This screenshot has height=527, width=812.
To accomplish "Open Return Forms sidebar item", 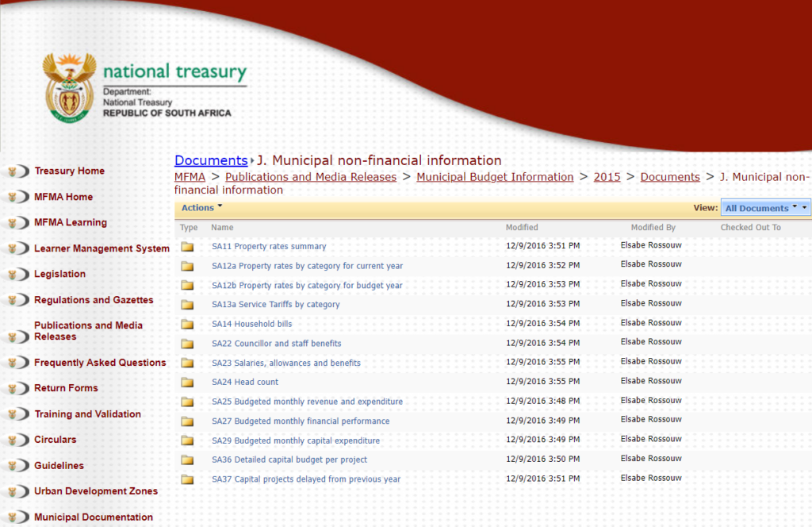I will click(x=66, y=388).
